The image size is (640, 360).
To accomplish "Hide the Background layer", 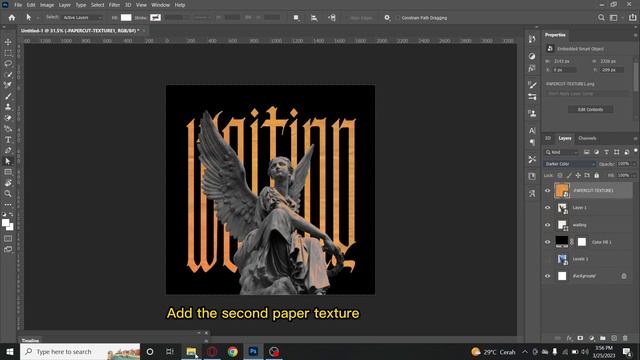I will pyautogui.click(x=547, y=276).
